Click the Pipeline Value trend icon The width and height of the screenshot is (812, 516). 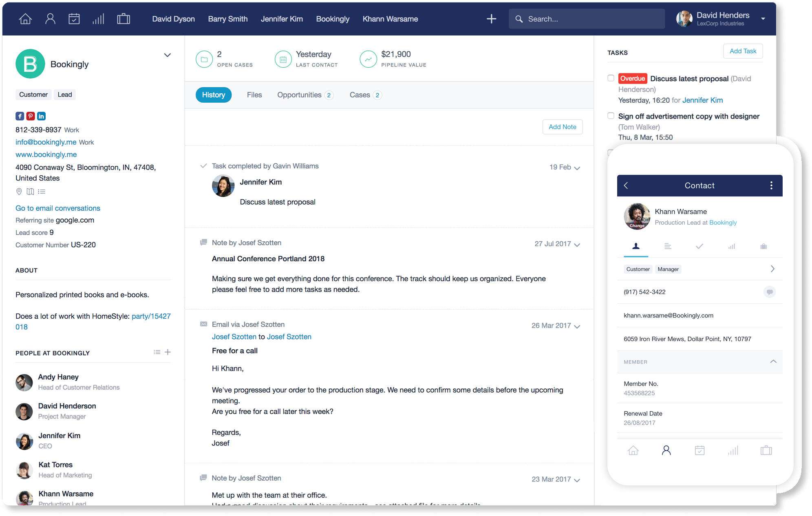tap(368, 59)
